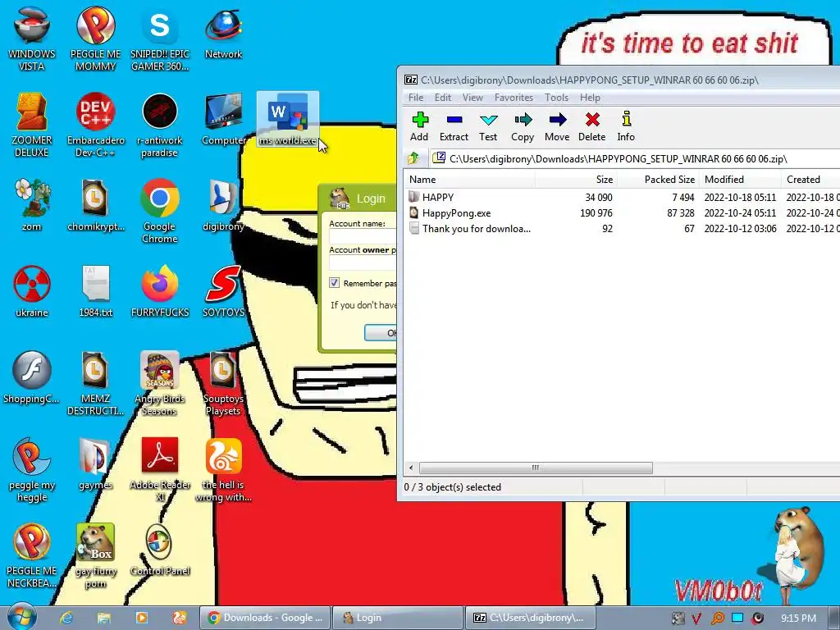
Task: Toggle the Remember password checkbox in Login
Action: click(x=335, y=283)
